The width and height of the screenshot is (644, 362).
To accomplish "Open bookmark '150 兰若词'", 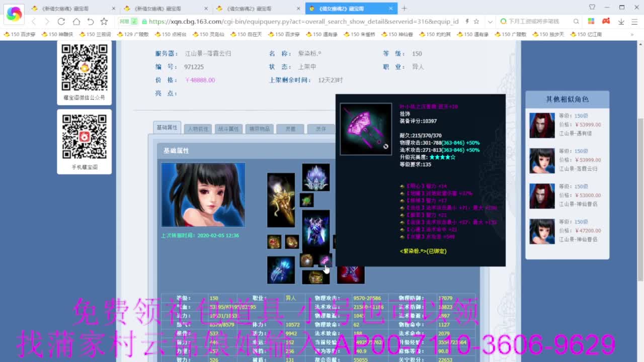I will click(95, 34).
